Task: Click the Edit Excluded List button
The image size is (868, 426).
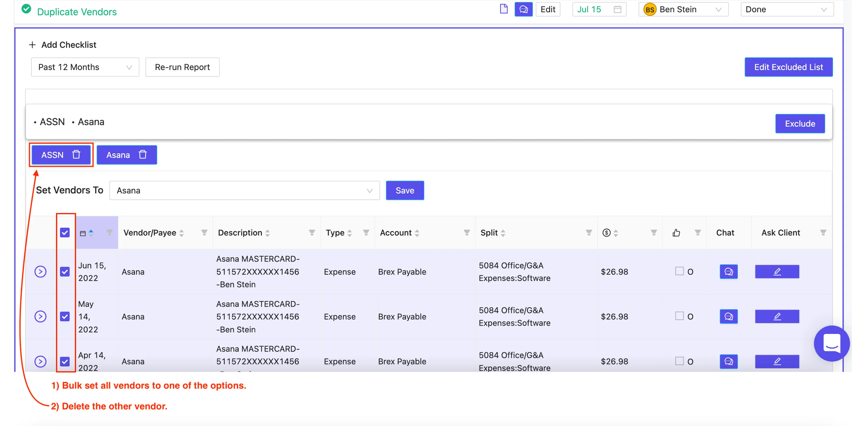Action: (788, 67)
